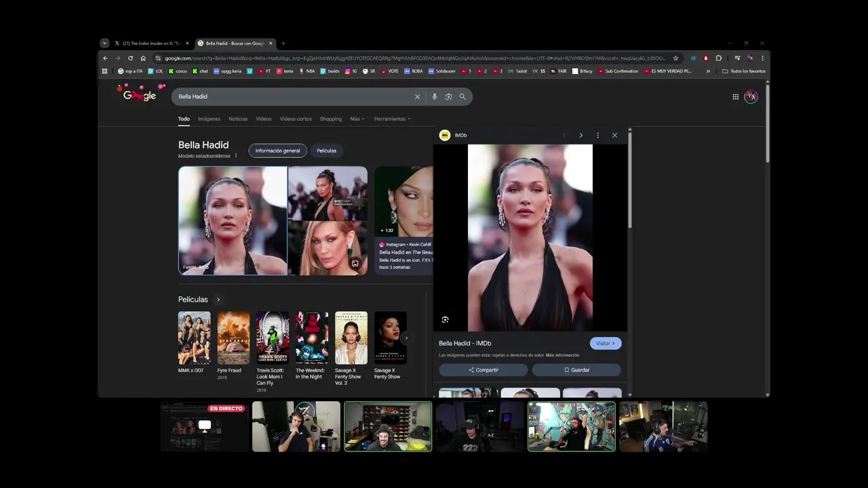
Task: Go back one page in the browser
Action: pos(105,58)
